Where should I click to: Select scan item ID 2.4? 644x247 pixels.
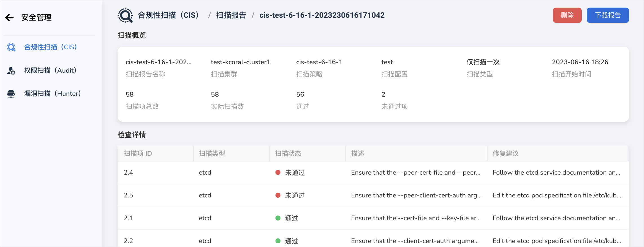(x=128, y=172)
